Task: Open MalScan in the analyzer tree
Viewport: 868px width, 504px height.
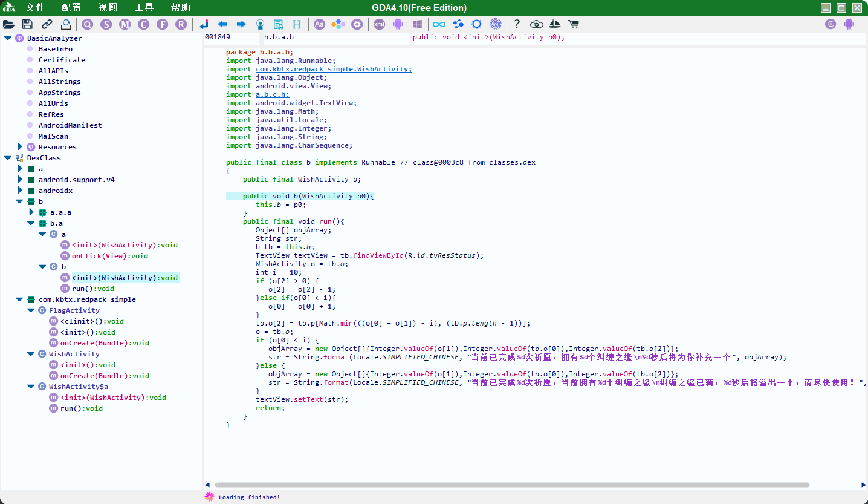Action: (53, 136)
